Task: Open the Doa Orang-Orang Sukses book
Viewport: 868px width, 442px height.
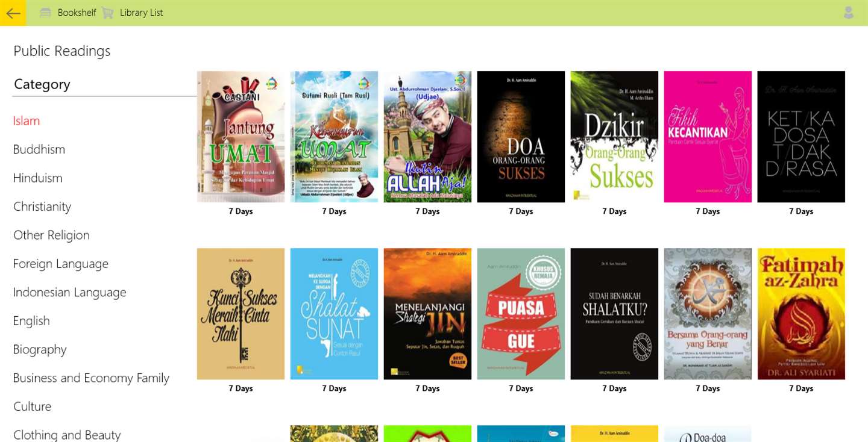Action: (521, 137)
